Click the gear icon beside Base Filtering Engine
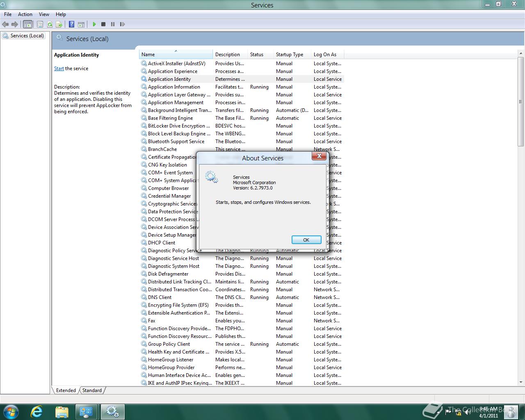 (144, 118)
